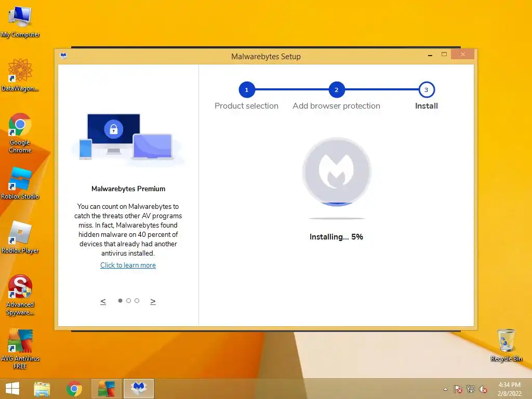Screen dimensions: 532x399
Task: Select Advanced Spyware desktop shortcut
Action: click(20, 295)
